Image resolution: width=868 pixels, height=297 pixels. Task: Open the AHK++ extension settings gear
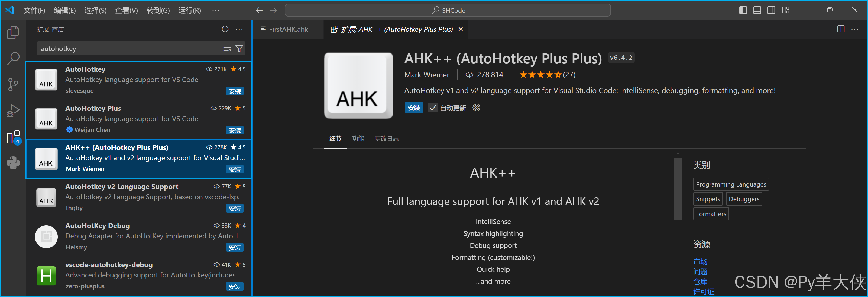[476, 108]
